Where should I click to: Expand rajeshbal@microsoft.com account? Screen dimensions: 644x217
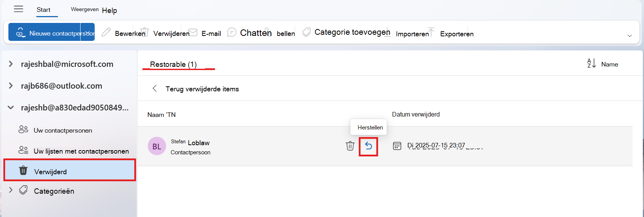pyautogui.click(x=11, y=64)
